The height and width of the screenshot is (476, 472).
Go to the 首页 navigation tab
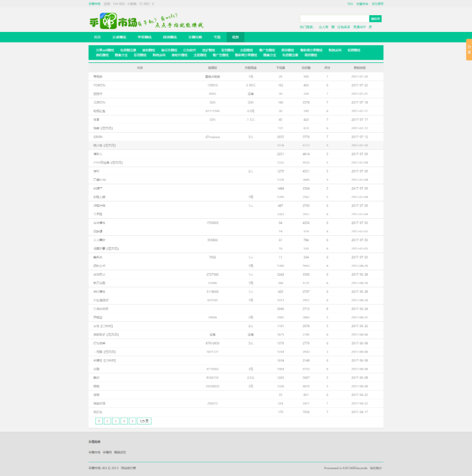[98, 37]
